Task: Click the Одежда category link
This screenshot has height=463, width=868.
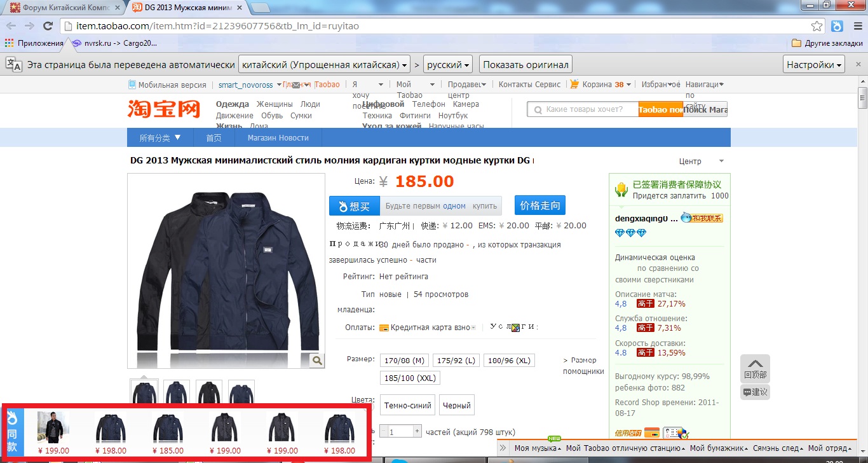Action: 233,104
